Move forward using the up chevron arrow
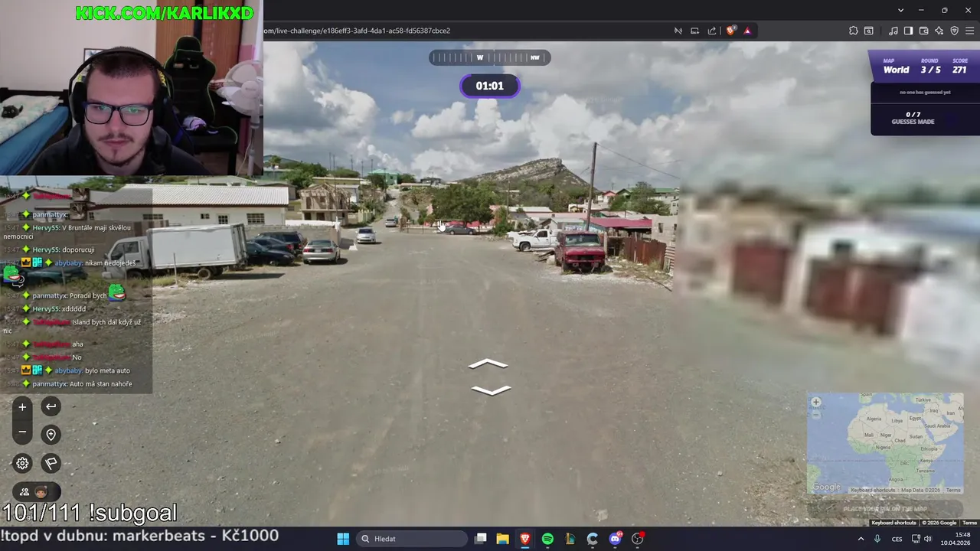This screenshot has width=980, height=551. coord(488,364)
